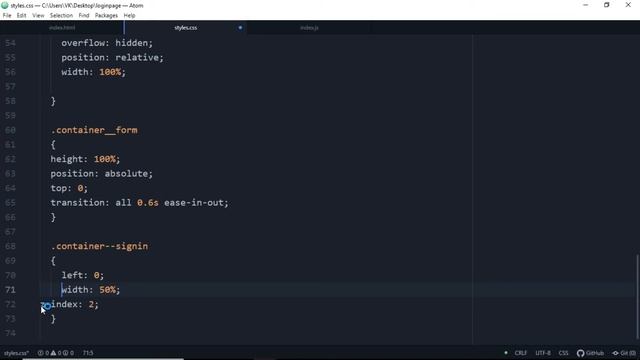Image resolution: width=640 pixels, height=360 pixels.
Task: Click 'position: relative;' code line
Action: [x=112, y=58]
